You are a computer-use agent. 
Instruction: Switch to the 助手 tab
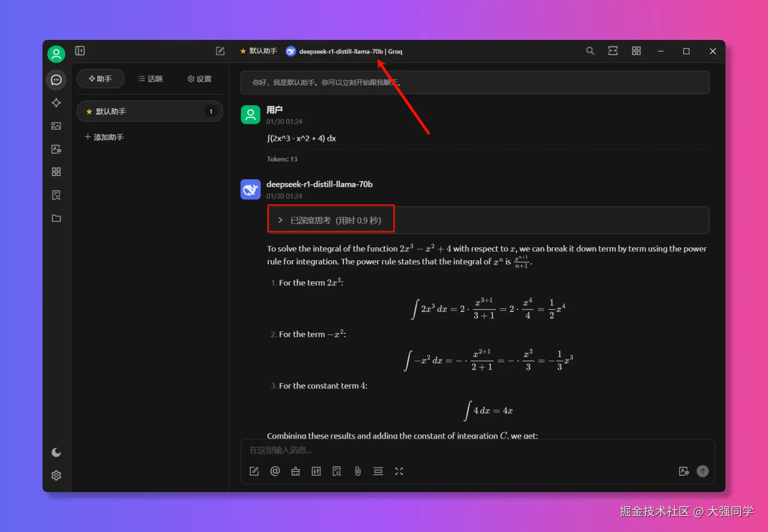[x=100, y=78]
